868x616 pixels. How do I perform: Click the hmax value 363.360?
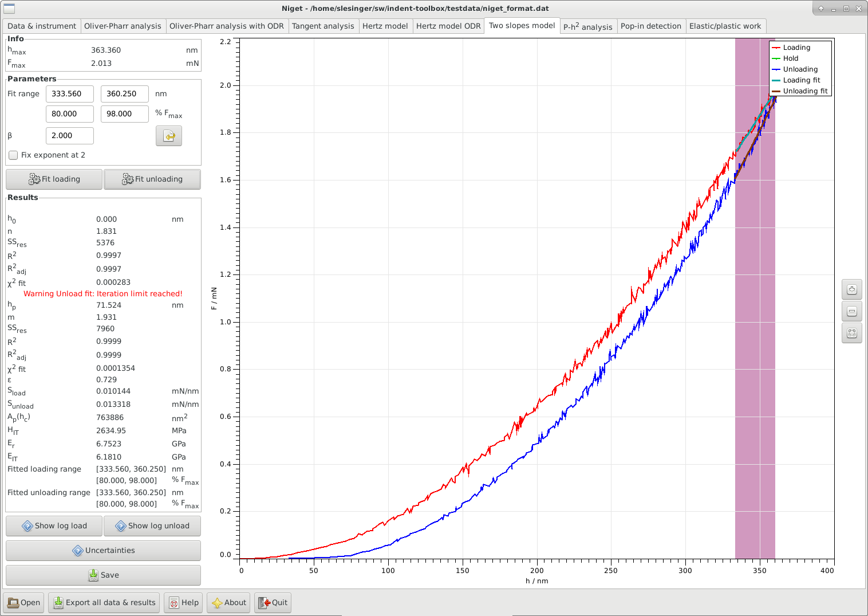tap(106, 50)
